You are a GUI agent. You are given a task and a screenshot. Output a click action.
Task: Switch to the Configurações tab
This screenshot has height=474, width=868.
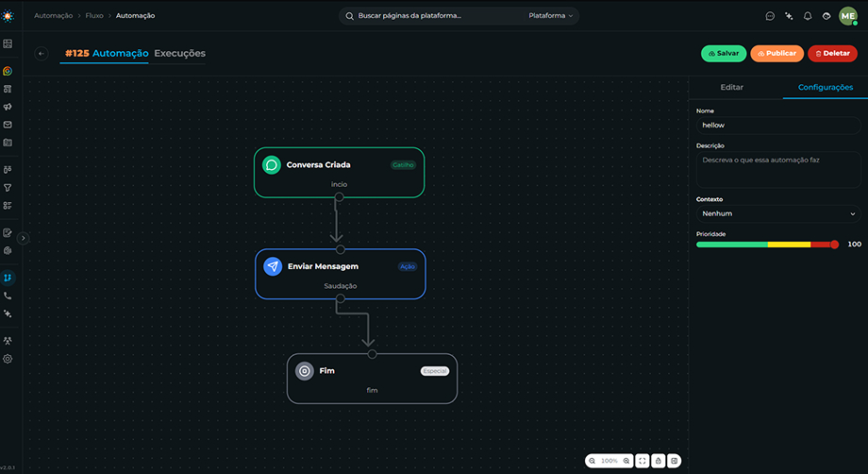(x=825, y=88)
